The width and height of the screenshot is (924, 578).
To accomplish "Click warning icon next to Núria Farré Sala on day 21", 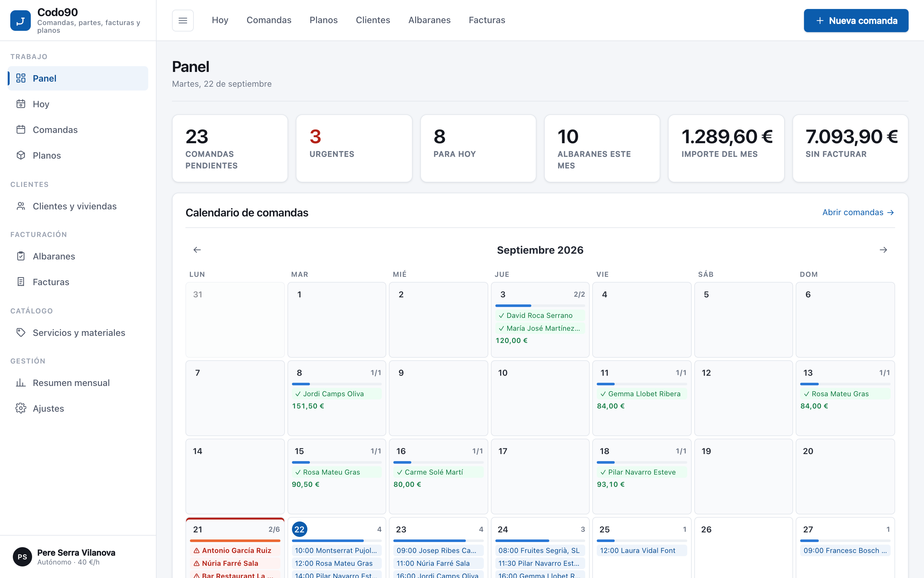I will tap(197, 563).
